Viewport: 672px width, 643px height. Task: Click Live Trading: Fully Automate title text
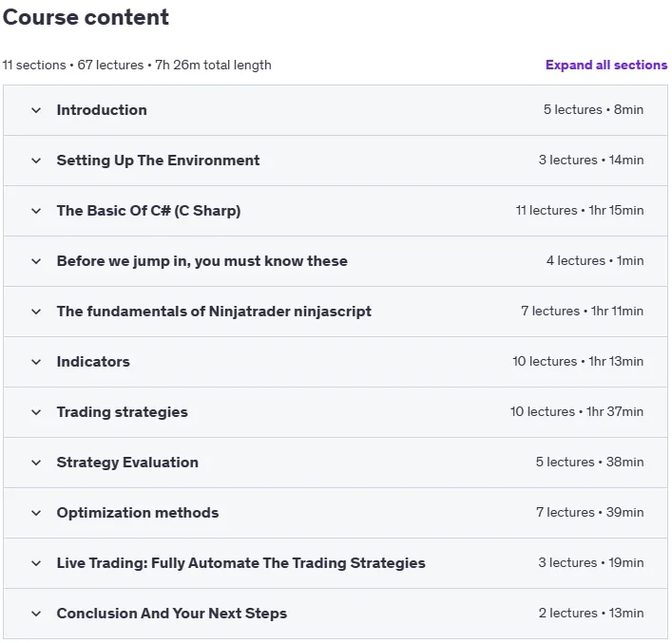tap(240, 563)
